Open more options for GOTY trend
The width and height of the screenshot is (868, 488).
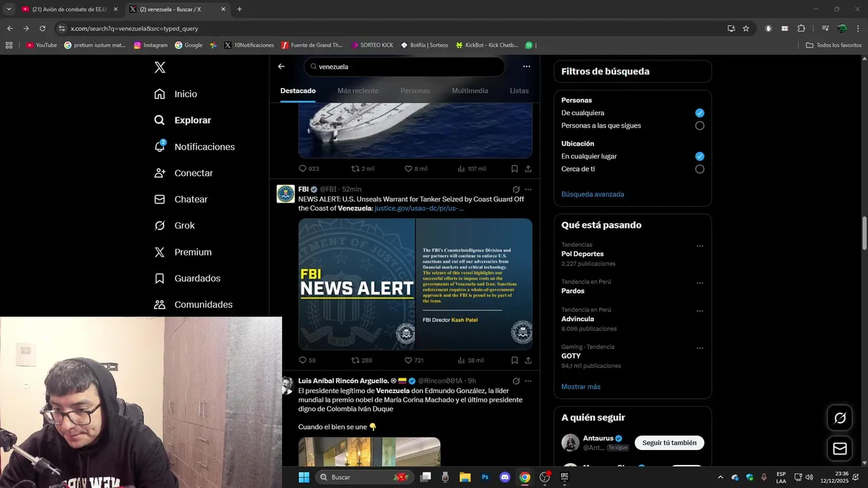700,348
